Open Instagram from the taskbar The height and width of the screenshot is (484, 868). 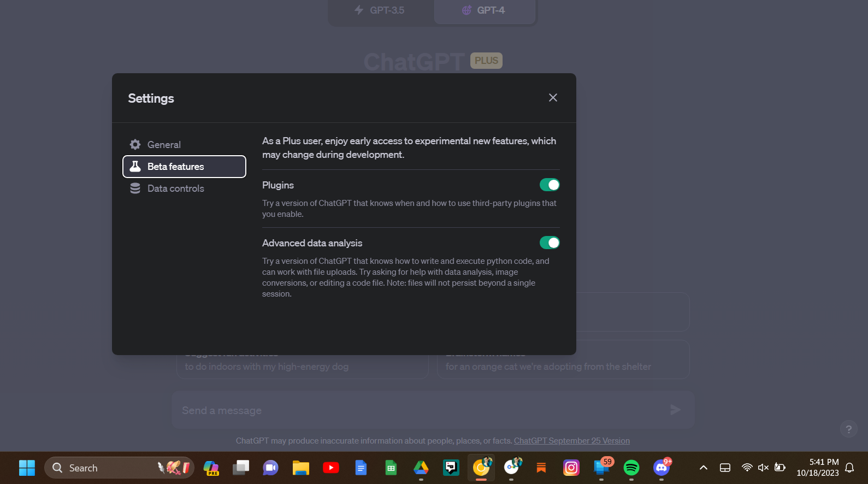tap(571, 468)
